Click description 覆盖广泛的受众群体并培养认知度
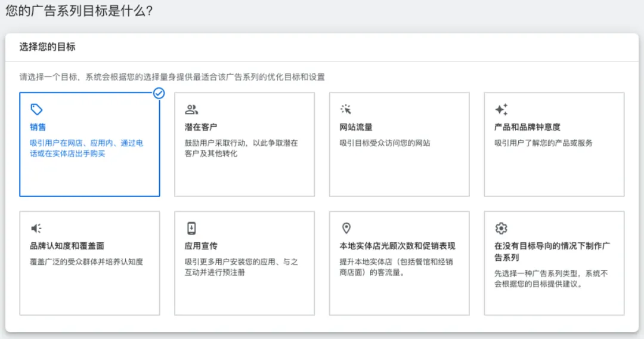 [86, 262]
